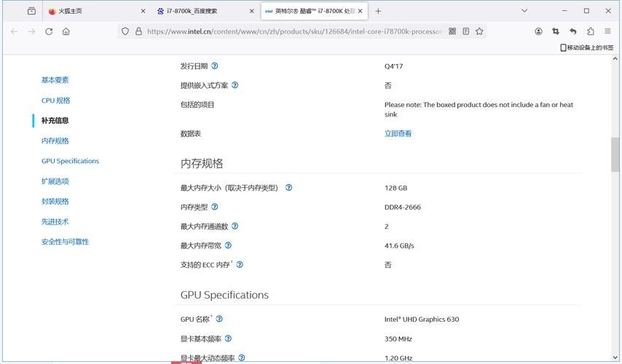Jump to 先进技术 section
The image size is (622, 364).
click(x=55, y=221)
